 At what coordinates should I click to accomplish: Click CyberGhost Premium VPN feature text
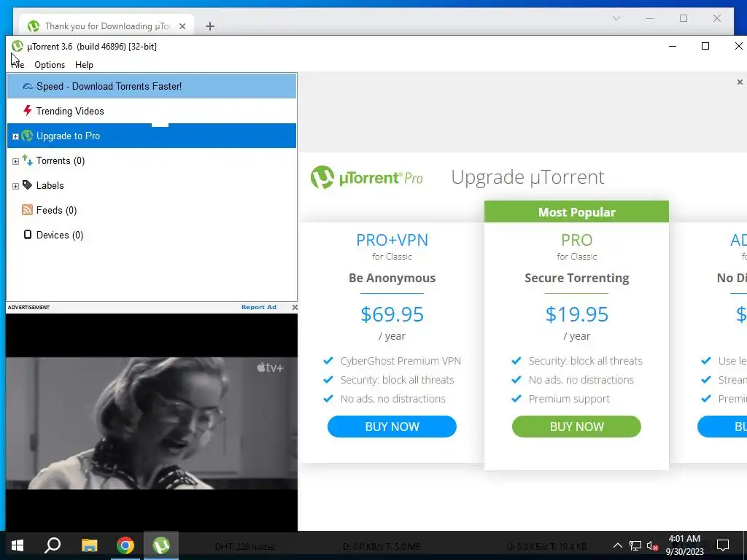coord(400,361)
